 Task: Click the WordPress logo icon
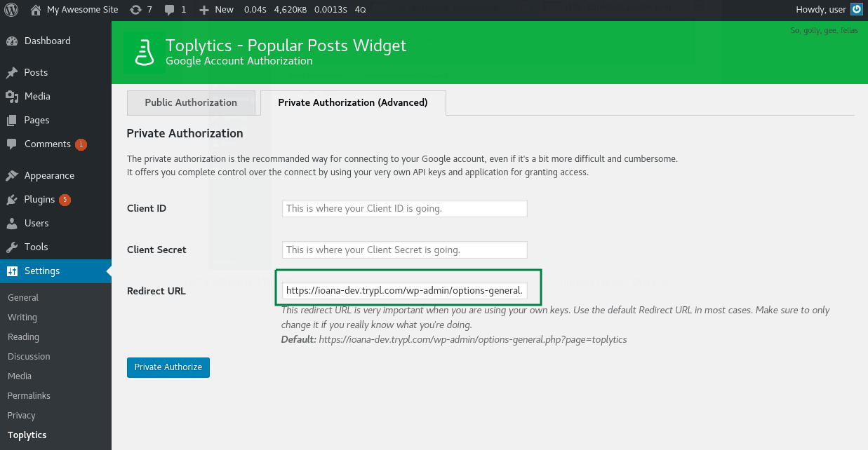(x=11, y=10)
